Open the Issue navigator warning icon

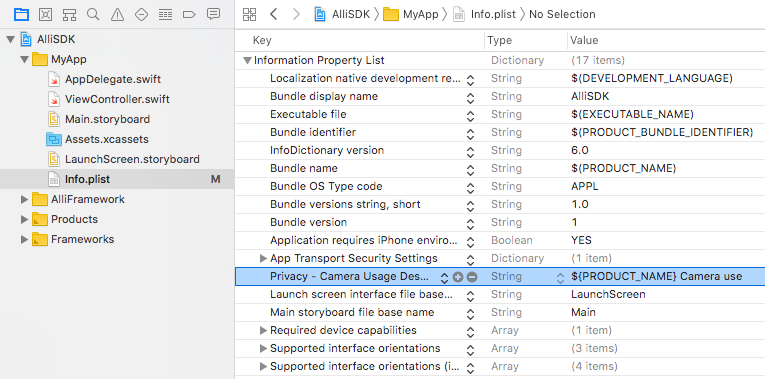(117, 14)
